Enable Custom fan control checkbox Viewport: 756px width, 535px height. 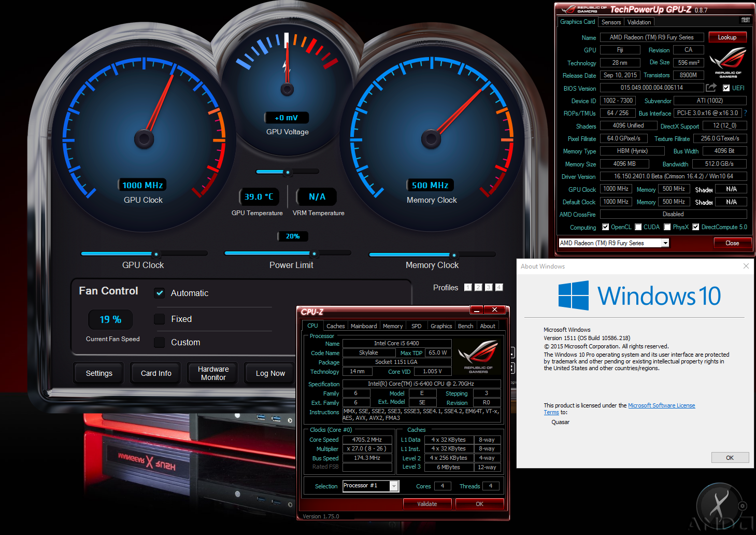coord(160,342)
